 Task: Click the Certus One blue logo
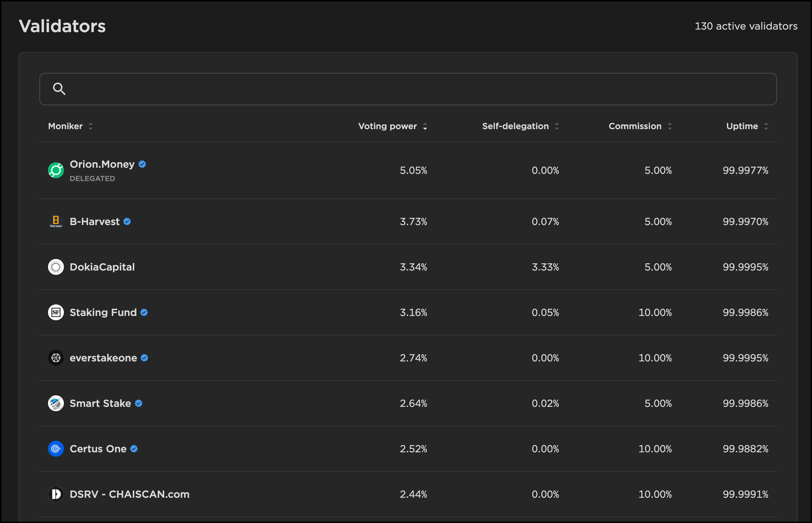tap(56, 449)
